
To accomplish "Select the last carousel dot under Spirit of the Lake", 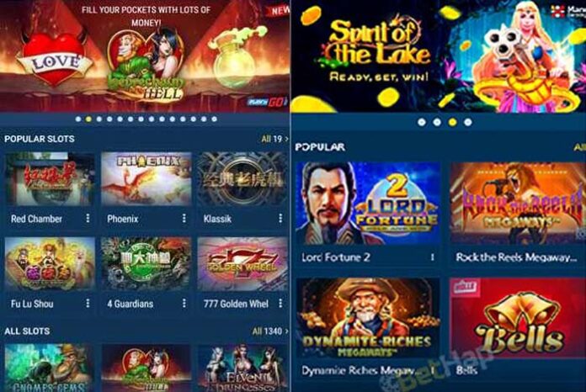I will pos(467,122).
